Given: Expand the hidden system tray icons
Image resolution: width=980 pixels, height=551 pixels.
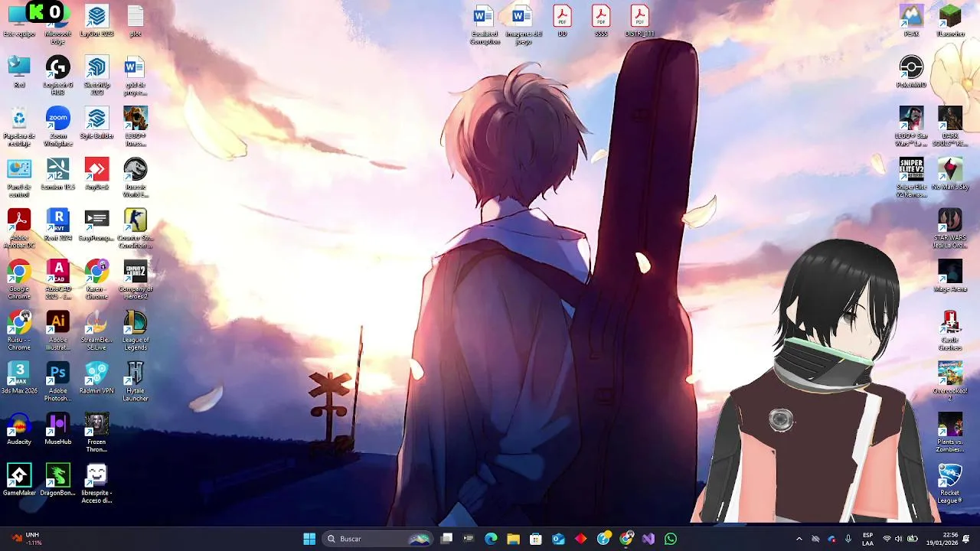Looking at the screenshot, I should pyautogui.click(x=799, y=539).
